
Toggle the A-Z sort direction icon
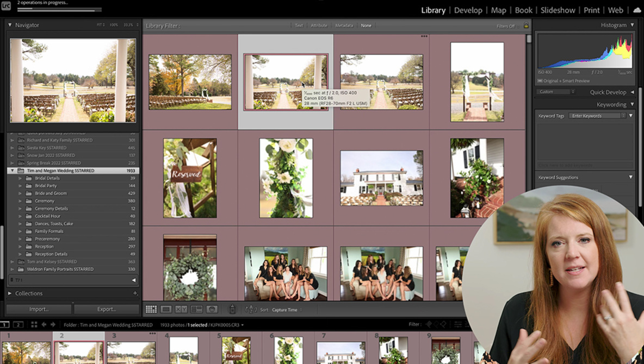[x=251, y=310]
